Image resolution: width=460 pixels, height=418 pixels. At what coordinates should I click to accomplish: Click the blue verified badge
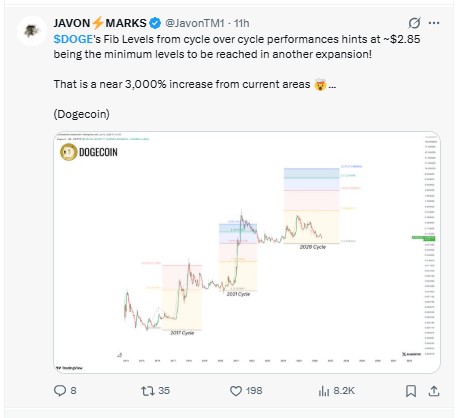point(155,23)
